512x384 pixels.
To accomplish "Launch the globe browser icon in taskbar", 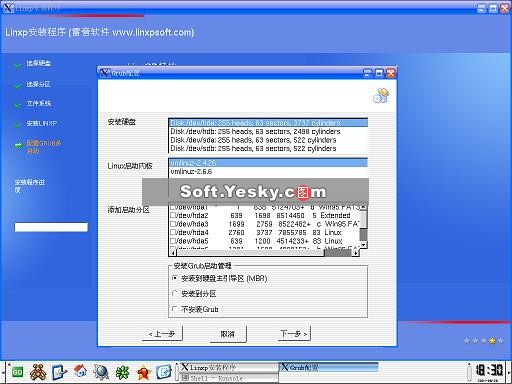I will point(101,372).
